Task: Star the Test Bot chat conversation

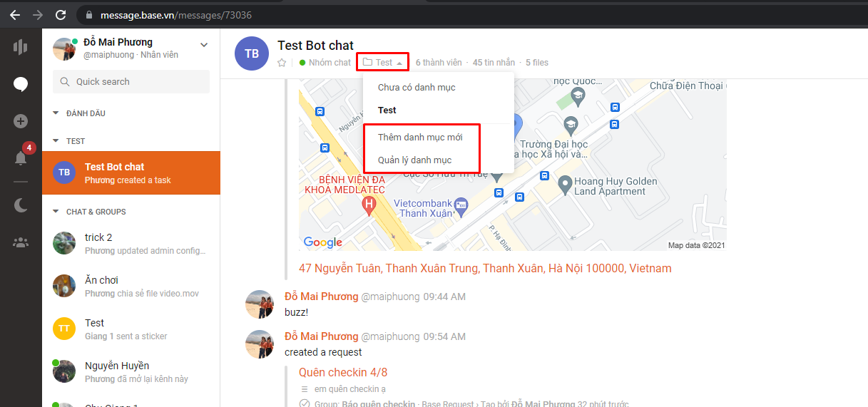Action: pos(282,63)
